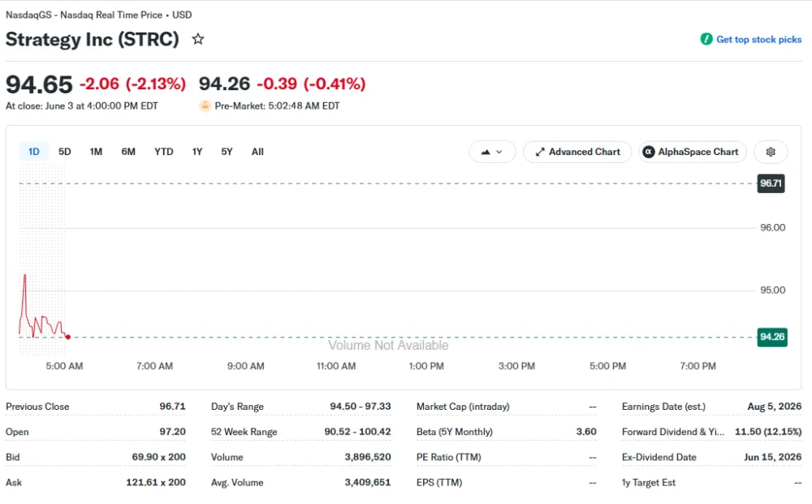Viewport: 812px width, 504px height.
Task: Switch to the 5D range tab
Action: pos(65,152)
